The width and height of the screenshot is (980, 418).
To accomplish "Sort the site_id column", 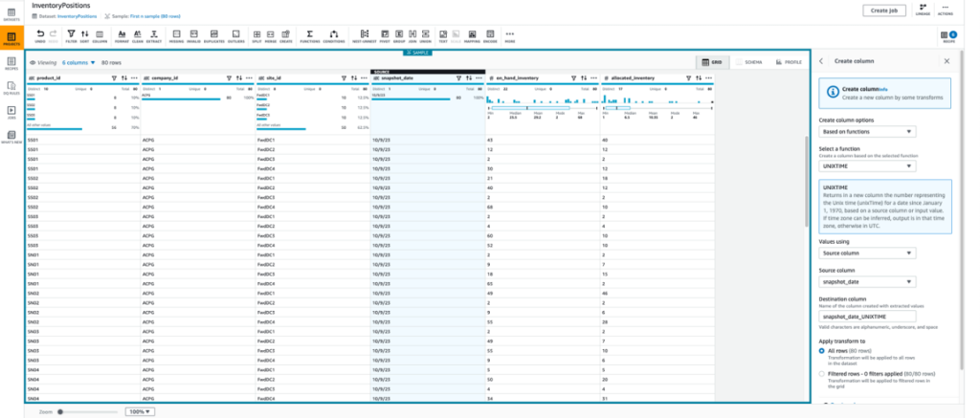I will tap(354, 78).
